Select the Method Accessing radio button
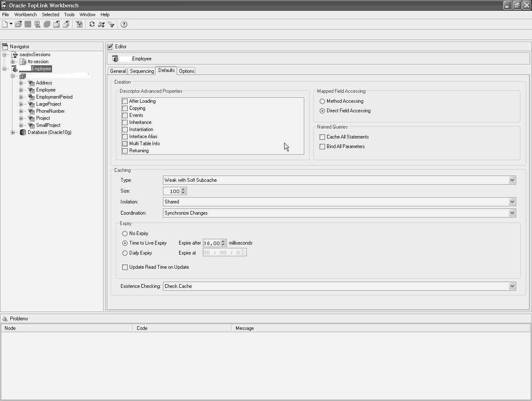 coord(322,101)
